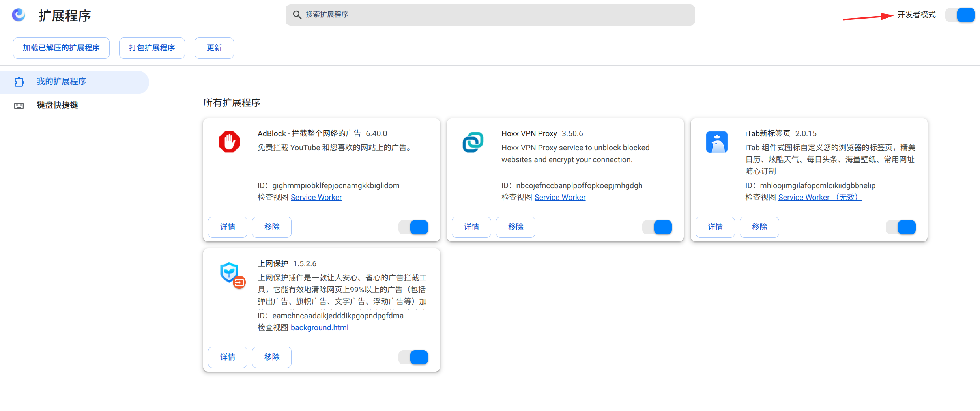Image resolution: width=980 pixels, height=411 pixels.
Task: Open 详情 for iTab新标签页
Action: pyautogui.click(x=715, y=227)
